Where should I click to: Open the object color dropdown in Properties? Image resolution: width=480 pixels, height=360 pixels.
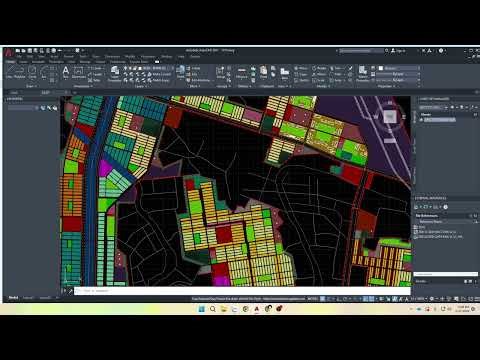(x=400, y=68)
